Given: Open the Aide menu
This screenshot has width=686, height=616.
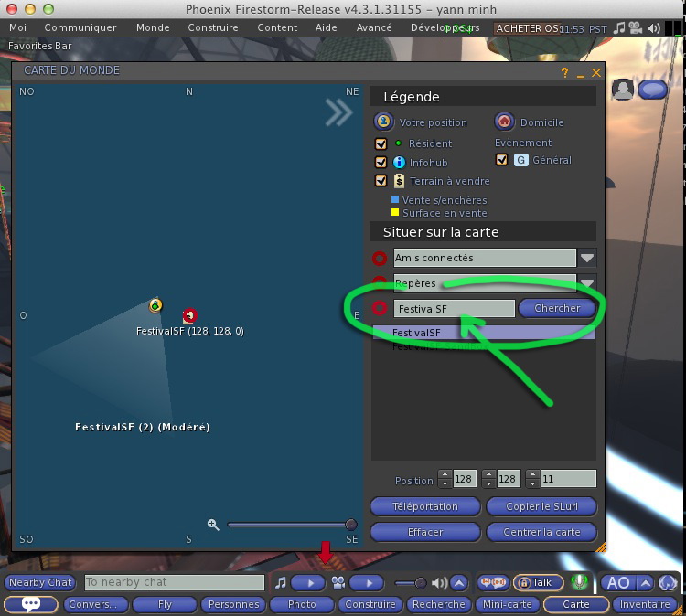Looking at the screenshot, I should [x=326, y=27].
